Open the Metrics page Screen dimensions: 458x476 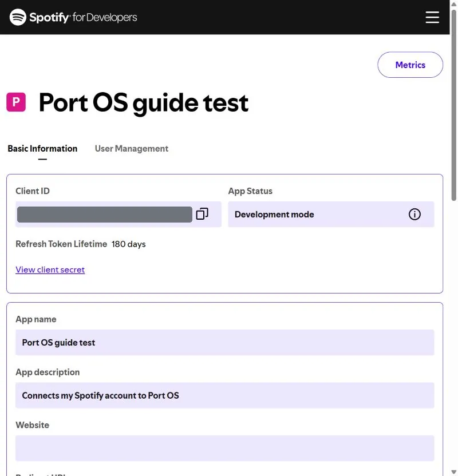point(410,65)
